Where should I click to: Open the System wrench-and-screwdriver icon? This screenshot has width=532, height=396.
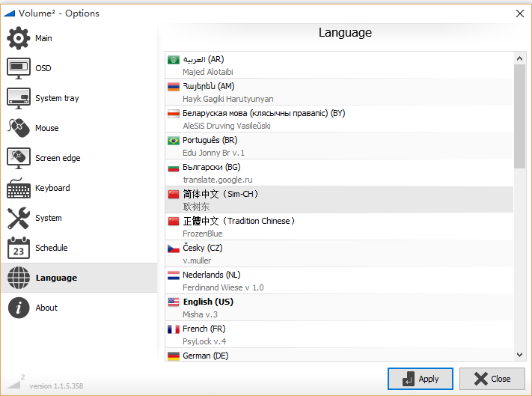[18, 218]
